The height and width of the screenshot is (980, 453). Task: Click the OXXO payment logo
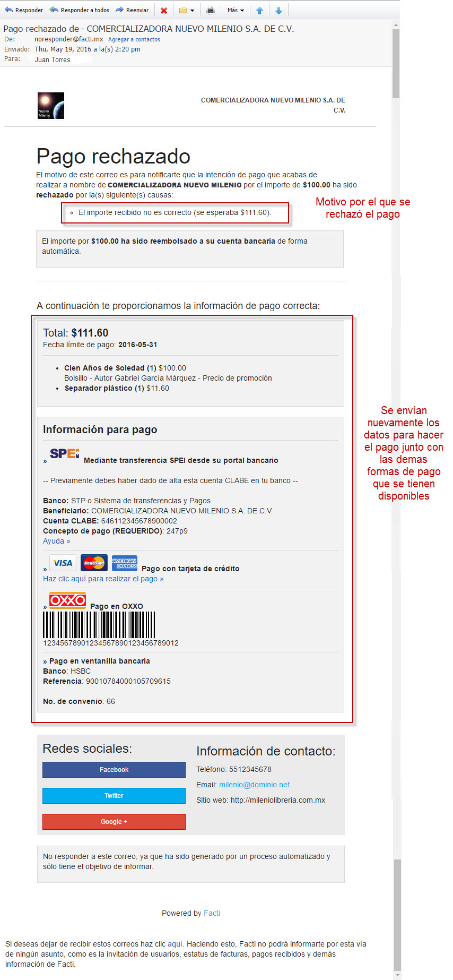pos(67,600)
